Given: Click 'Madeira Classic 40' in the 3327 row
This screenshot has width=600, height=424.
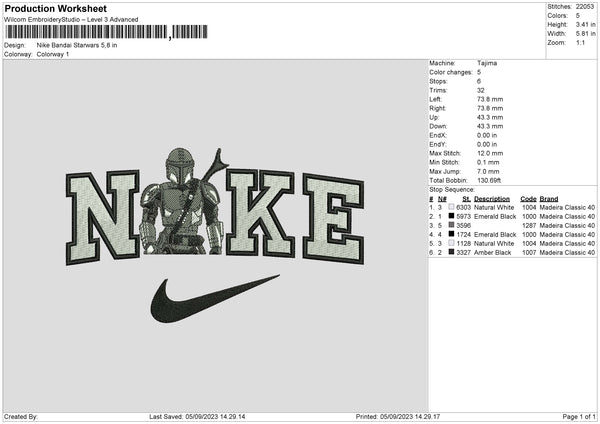Looking at the screenshot, I should pyautogui.click(x=567, y=253).
